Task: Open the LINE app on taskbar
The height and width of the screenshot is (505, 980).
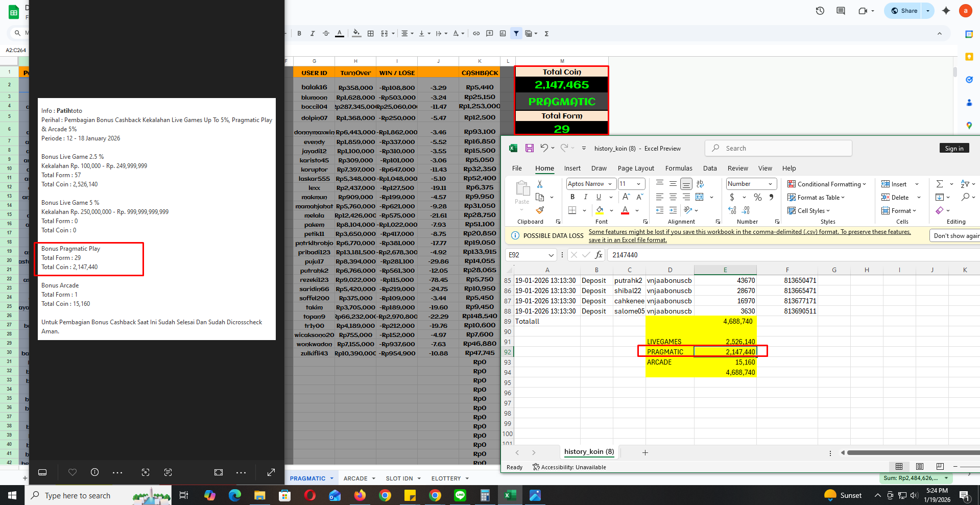Action: click(460, 495)
